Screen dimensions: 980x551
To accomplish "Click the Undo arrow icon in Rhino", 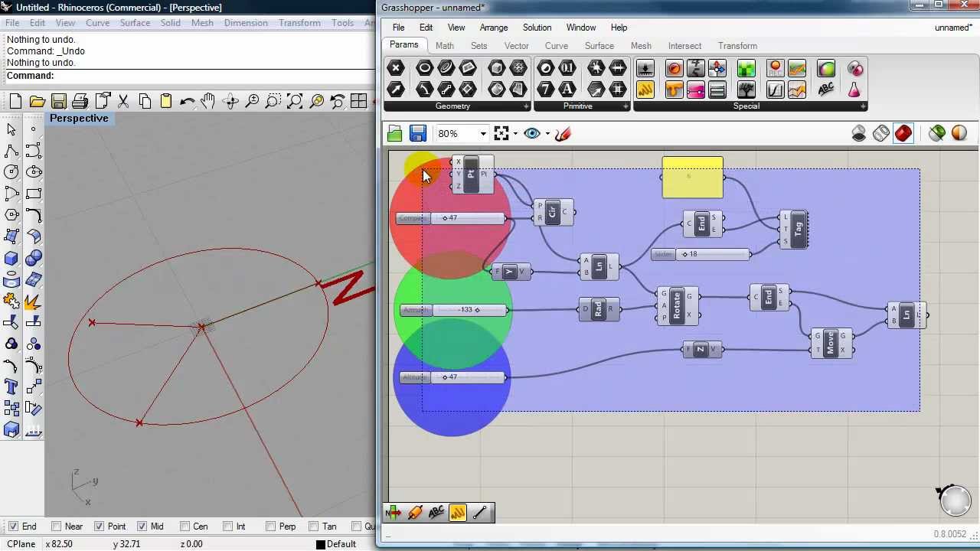I will (x=187, y=101).
